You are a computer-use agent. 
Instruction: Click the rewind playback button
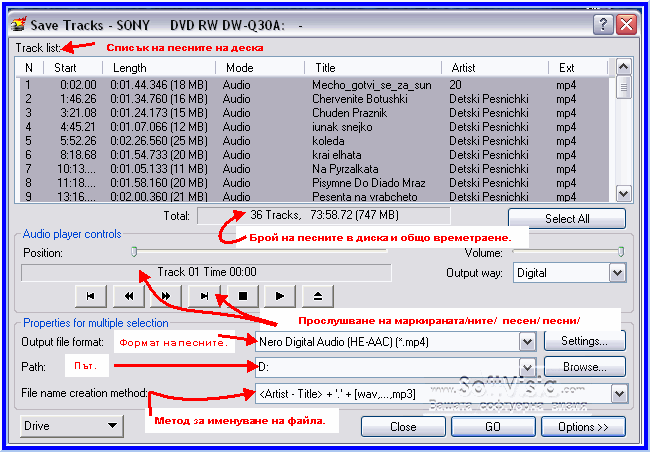[x=129, y=296]
